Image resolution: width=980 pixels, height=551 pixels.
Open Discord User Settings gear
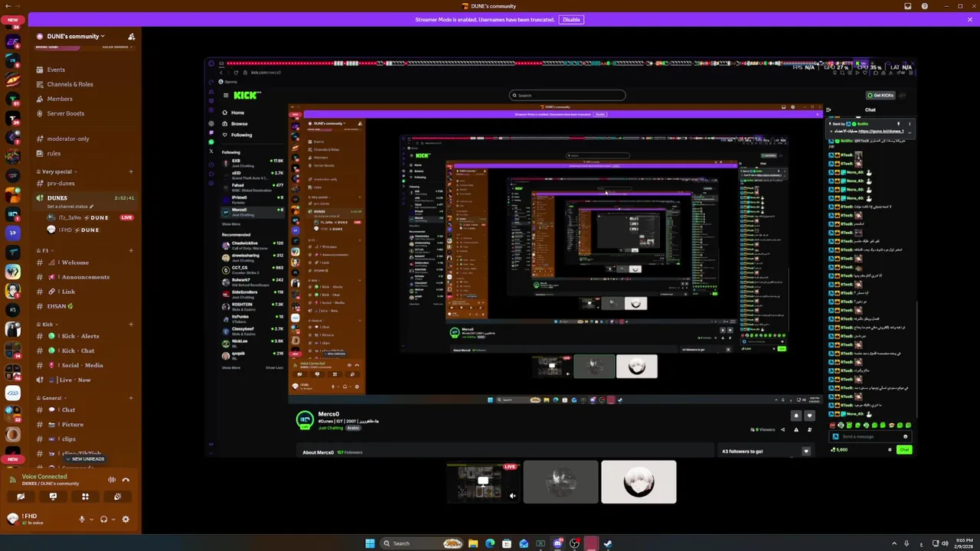pos(126,520)
